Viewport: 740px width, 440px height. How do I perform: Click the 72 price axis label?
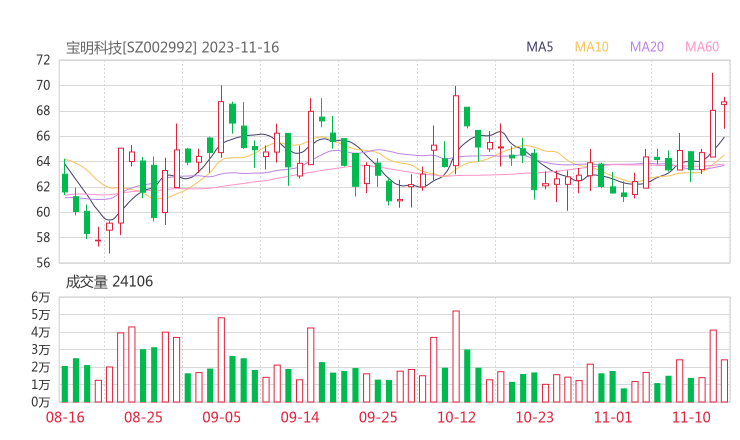tap(43, 60)
